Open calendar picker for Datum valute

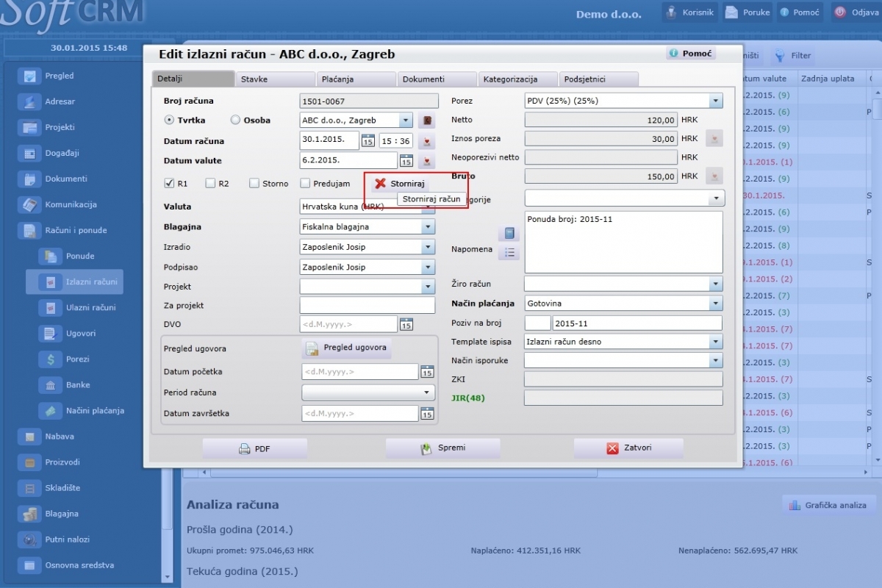coord(406,160)
